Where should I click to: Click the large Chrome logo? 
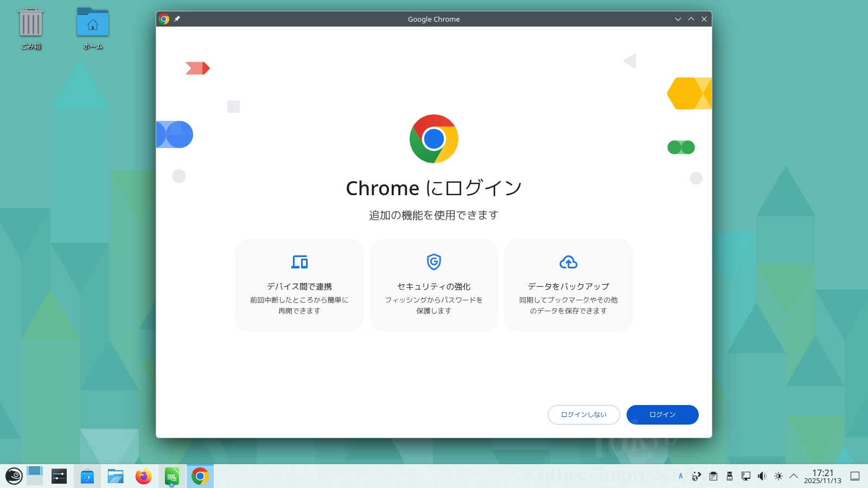[434, 139]
